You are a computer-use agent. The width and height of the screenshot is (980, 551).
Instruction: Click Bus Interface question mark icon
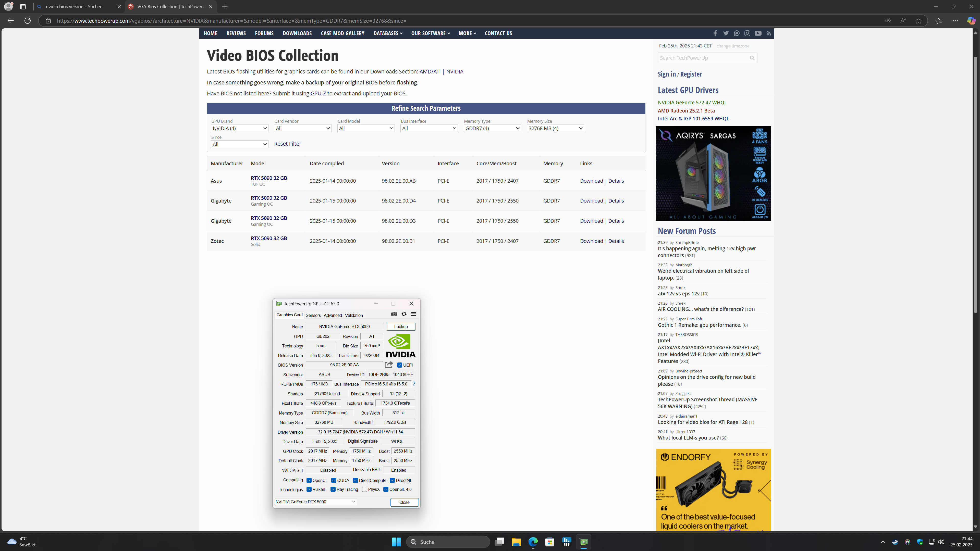click(x=414, y=384)
